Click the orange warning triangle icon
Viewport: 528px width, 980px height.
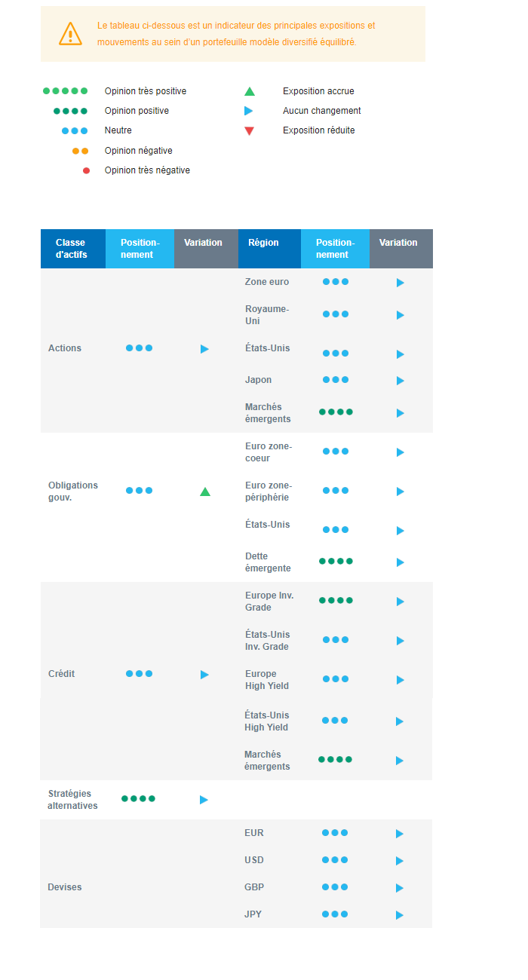(x=70, y=34)
